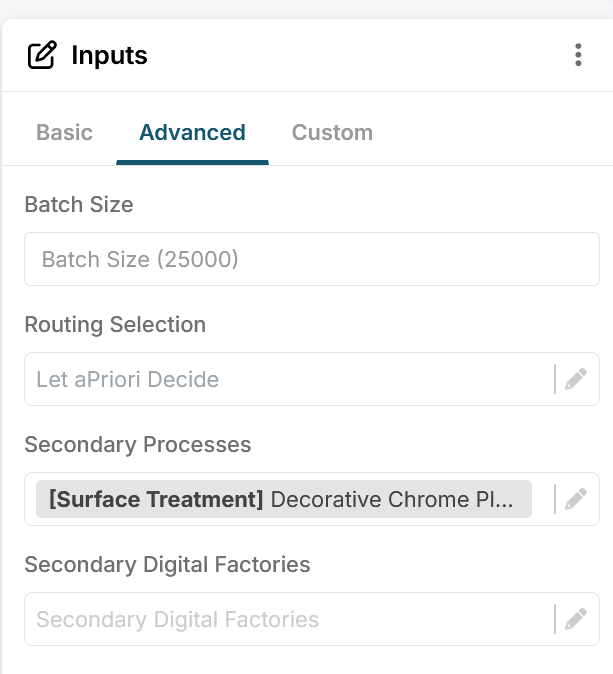
Task: Switch to the Basic tab
Action: pyautogui.click(x=64, y=132)
